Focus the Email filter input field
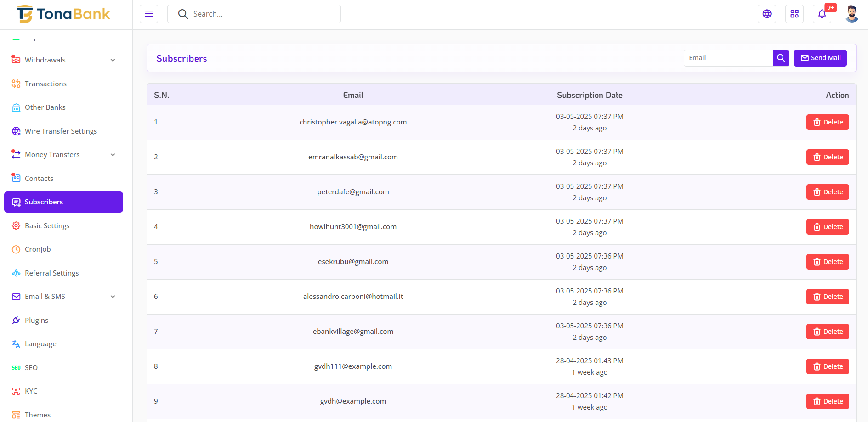The height and width of the screenshot is (422, 868). [x=728, y=58]
